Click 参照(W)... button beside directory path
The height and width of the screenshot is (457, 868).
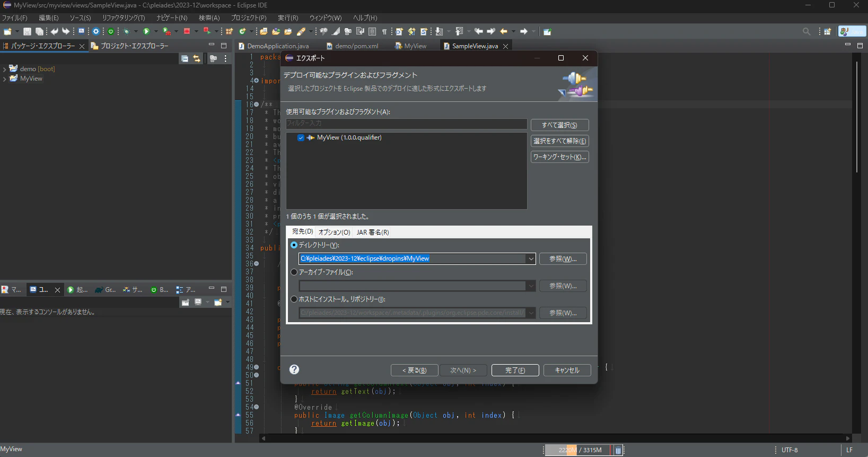(563, 259)
